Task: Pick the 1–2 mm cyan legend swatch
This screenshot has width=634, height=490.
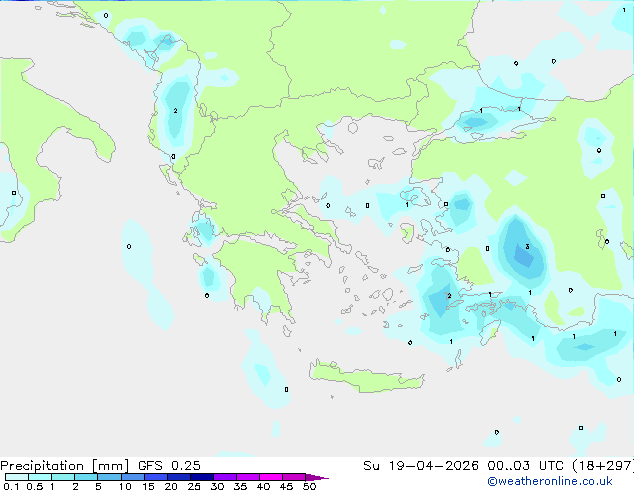Action: 63,477
